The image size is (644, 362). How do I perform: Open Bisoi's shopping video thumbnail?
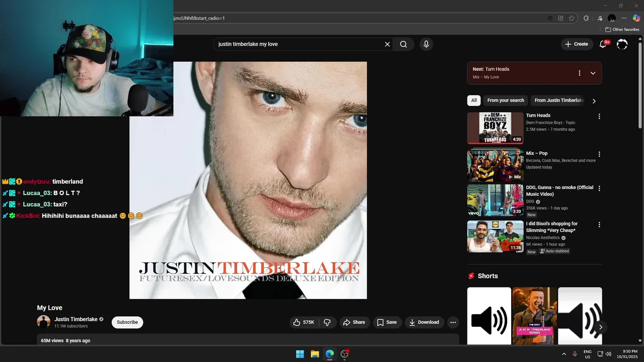point(495,236)
